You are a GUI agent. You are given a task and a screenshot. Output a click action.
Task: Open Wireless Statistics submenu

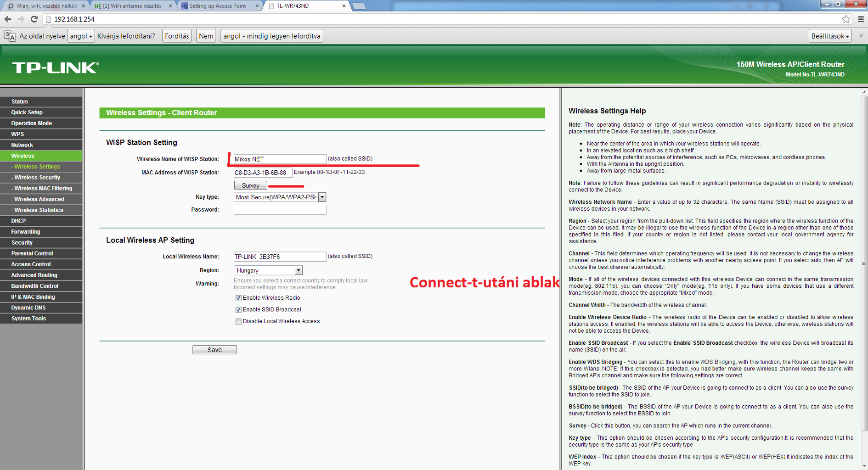click(41, 210)
